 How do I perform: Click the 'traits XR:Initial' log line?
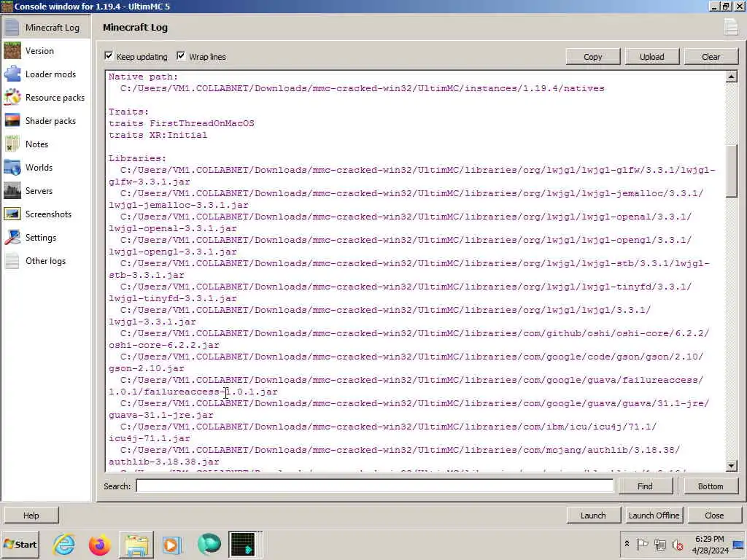pyautogui.click(x=158, y=135)
